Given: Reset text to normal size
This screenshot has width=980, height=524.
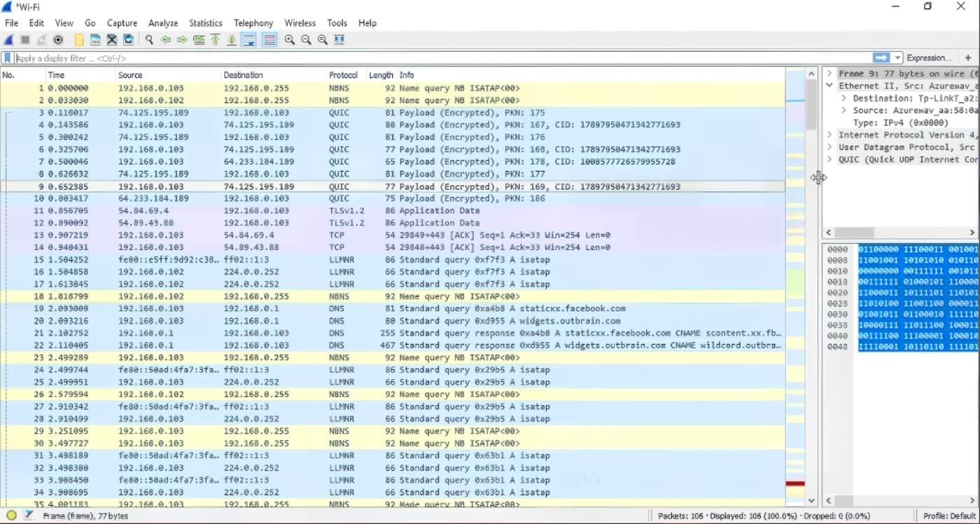Looking at the screenshot, I should click(323, 40).
